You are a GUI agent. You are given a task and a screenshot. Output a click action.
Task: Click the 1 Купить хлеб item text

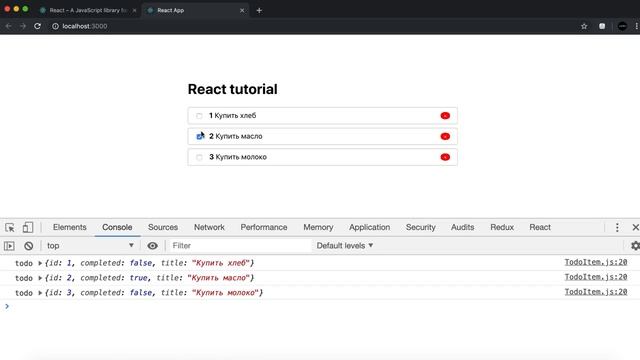(233, 116)
